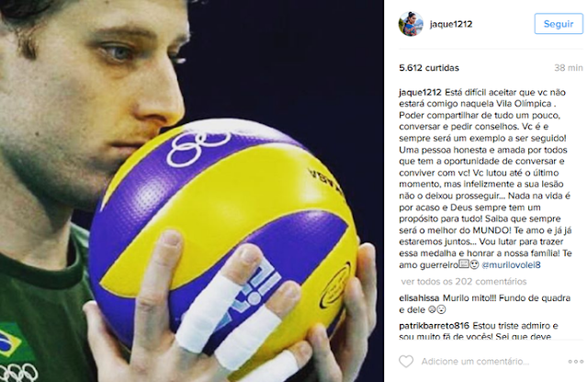
Task: View the 5.612 curtidas likes list
Action: pyautogui.click(x=429, y=68)
